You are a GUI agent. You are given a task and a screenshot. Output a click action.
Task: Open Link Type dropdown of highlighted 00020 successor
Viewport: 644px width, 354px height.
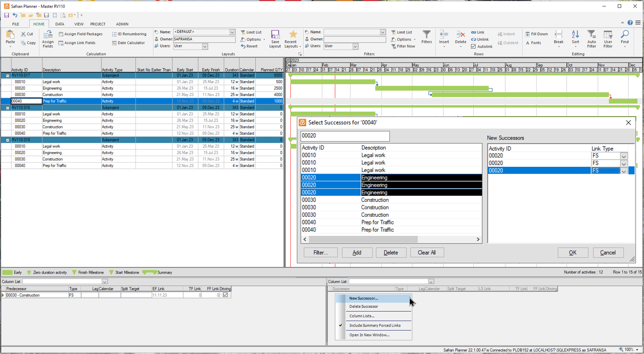tap(624, 171)
